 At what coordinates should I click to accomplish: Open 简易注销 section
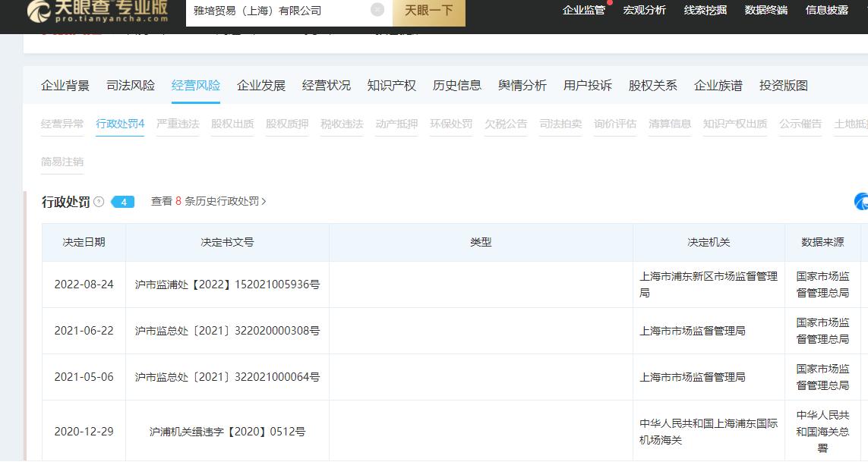point(62,162)
